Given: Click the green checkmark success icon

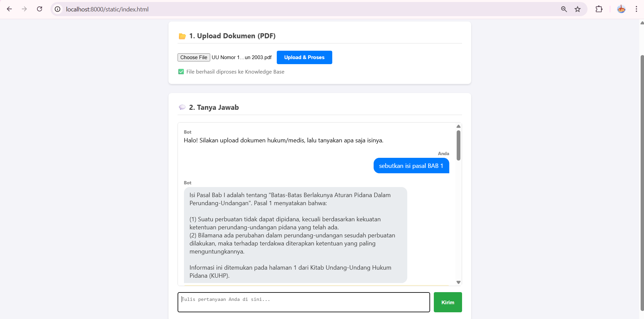Looking at the screenshot, I should 181,72.
